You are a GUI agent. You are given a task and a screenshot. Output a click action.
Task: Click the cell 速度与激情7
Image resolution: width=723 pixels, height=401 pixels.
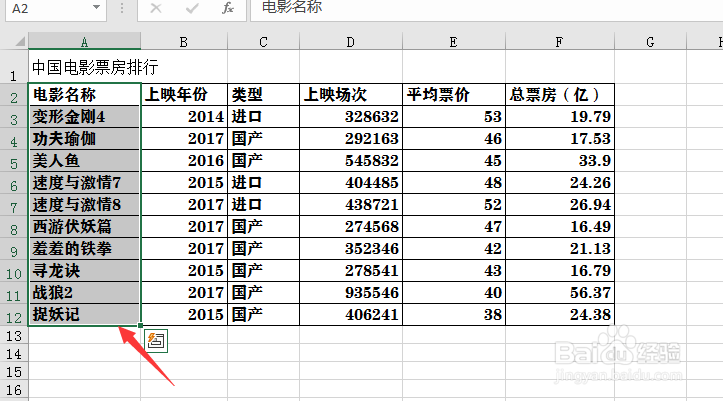pos(84,183)
